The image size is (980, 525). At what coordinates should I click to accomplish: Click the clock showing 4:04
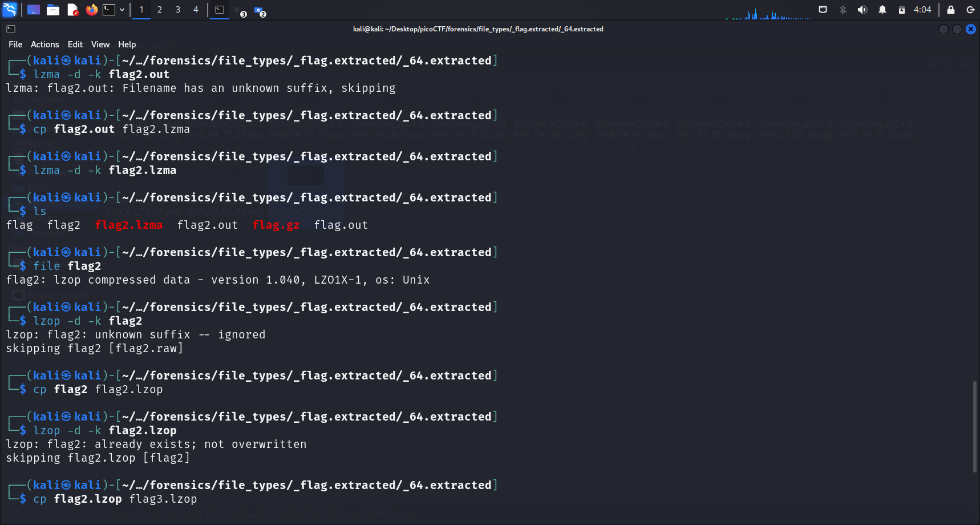click(922, 10)
